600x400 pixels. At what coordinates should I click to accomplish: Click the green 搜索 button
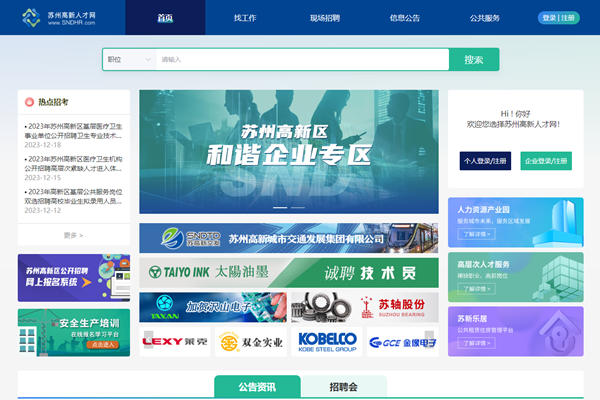[x=474, y=59]
